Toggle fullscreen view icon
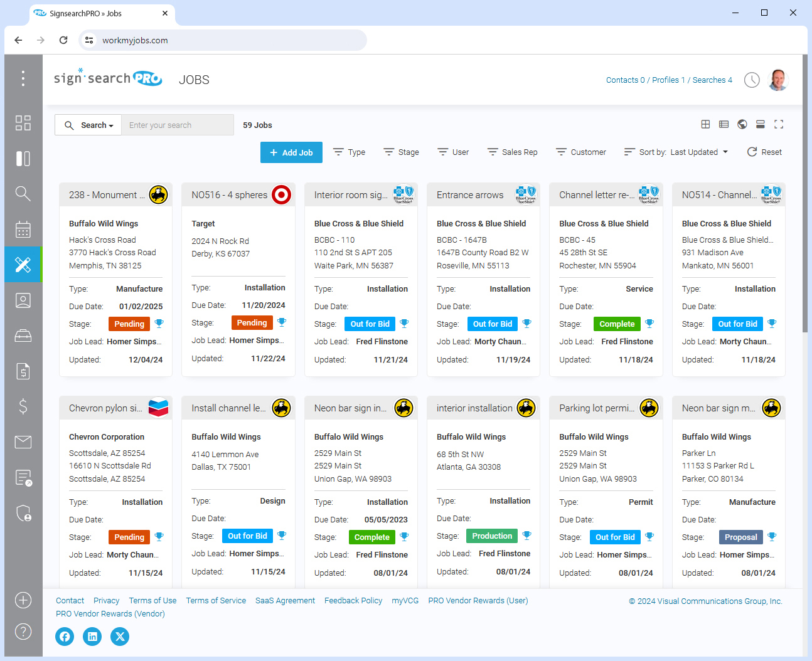The image size is (812, 661). click(x=779, y=124)
